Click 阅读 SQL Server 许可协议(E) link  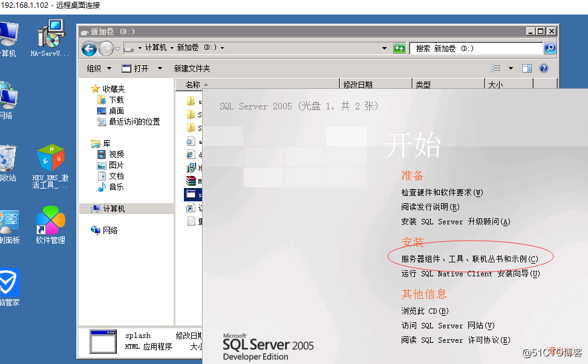456,340
